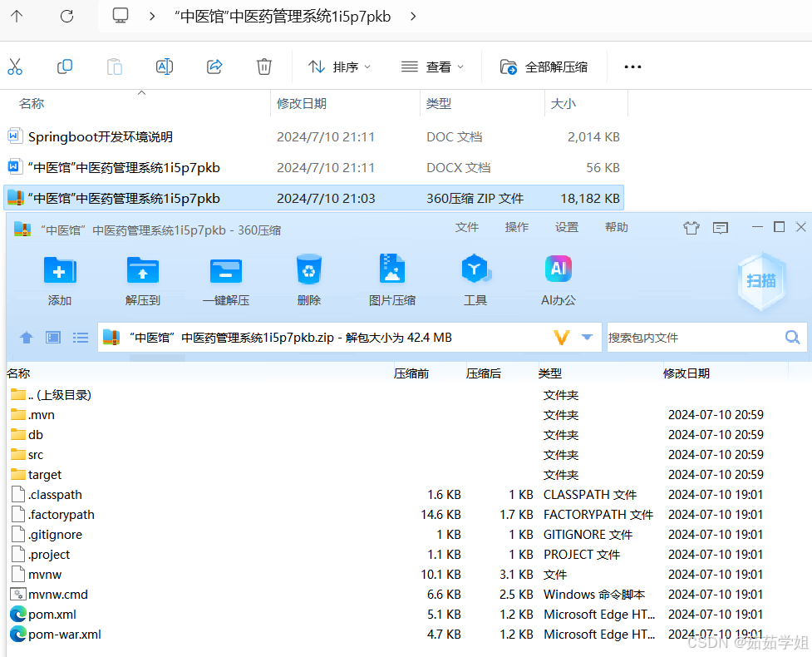This screenshot has width=812, height=657.
Task: Select the DOCX 文档 file row
Action: [313, 167]
